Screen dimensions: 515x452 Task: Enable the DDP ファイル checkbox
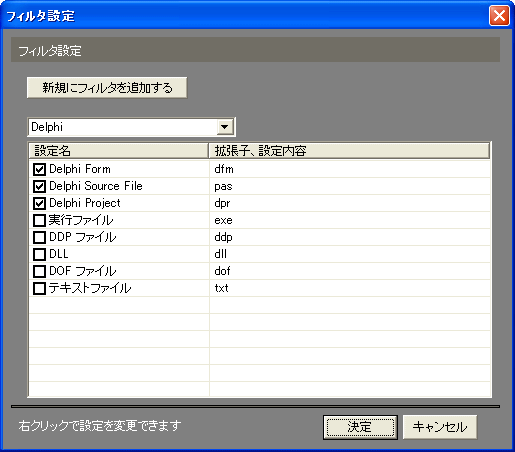tap(39, 237)
